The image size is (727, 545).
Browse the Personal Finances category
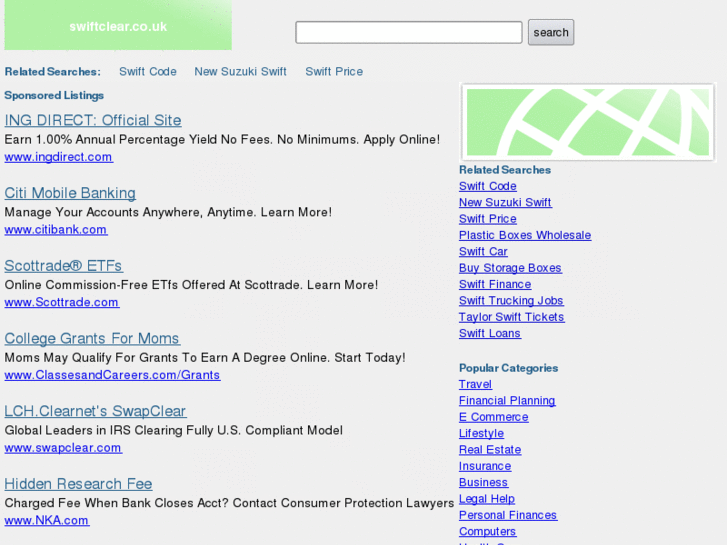(x=508, y=515)
